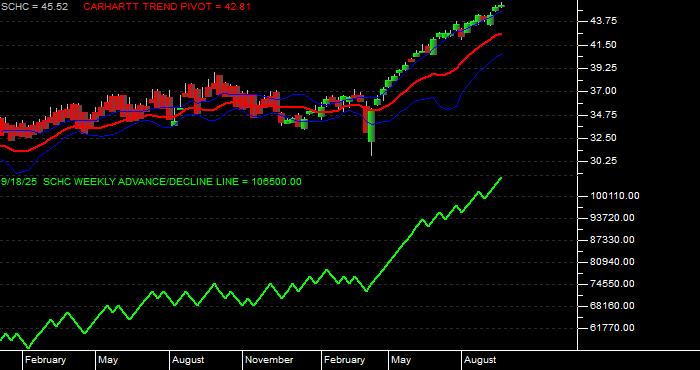This screenshot has height=370, width=700.
Task: Click the 34.75 price axis value
Action: (603, 115)
